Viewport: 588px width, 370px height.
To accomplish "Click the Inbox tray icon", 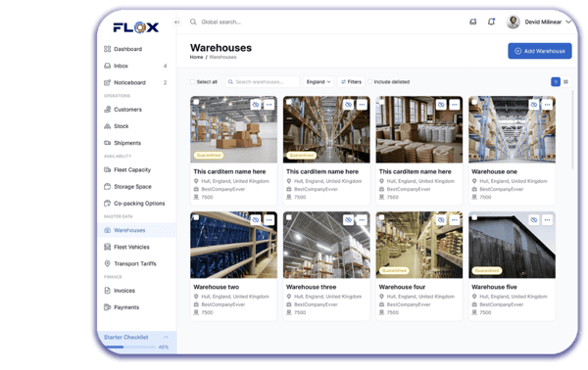I will 107,66.
